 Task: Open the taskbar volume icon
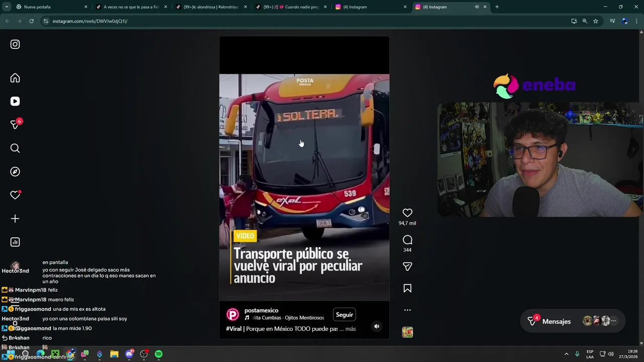pyautogui.click(x=611, y=354)
